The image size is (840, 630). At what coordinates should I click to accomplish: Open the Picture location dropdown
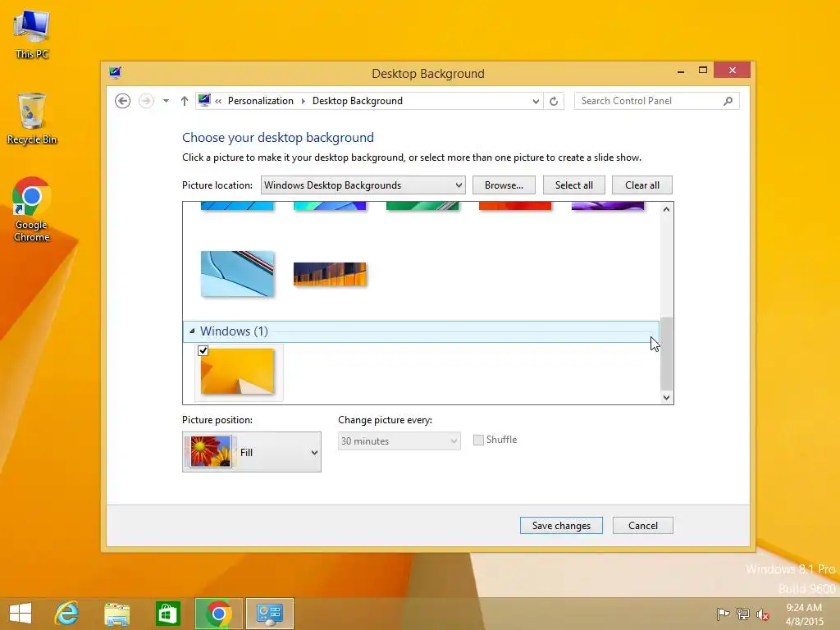tap(363, 185)
